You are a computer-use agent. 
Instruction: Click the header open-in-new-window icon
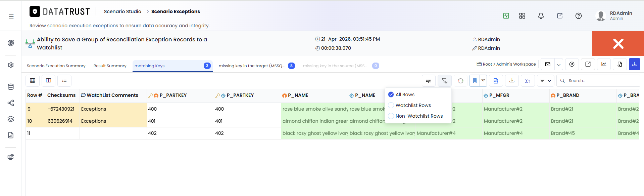(x=560, y=16)
